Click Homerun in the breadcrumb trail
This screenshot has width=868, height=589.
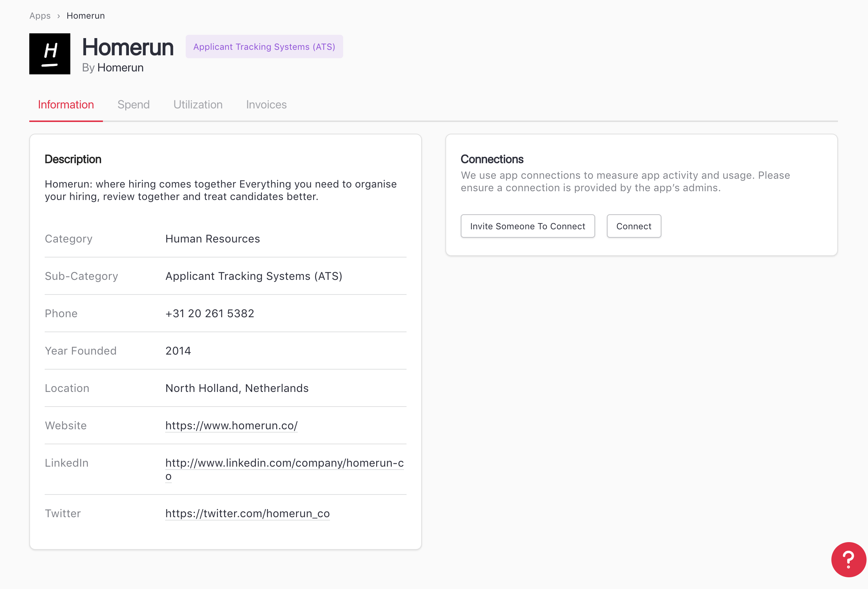click(86, 16)
